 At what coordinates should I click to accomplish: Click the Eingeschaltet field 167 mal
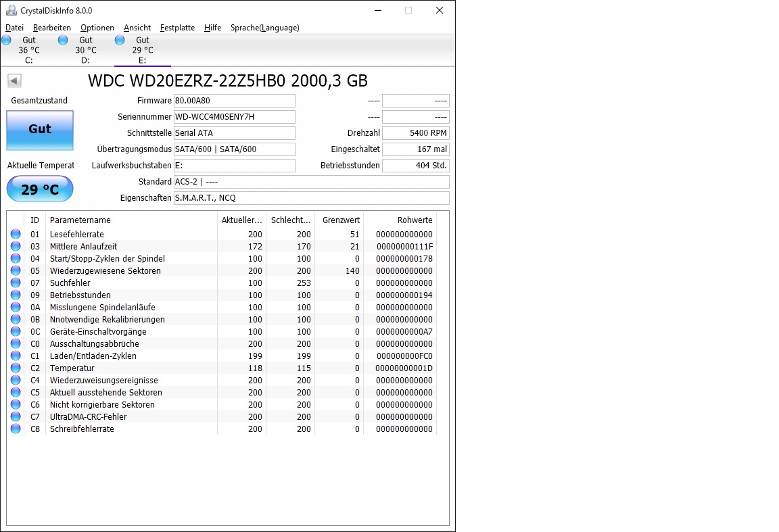(416, 149)
